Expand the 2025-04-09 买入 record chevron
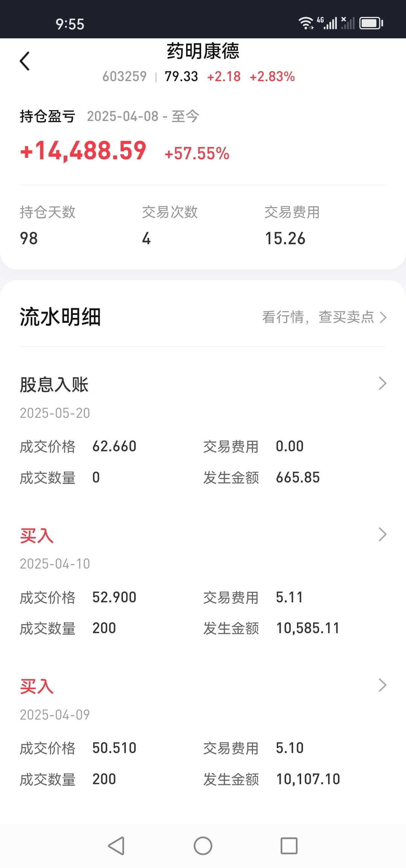The height and width of the screenshot is (868, 406). click(382, 685)
